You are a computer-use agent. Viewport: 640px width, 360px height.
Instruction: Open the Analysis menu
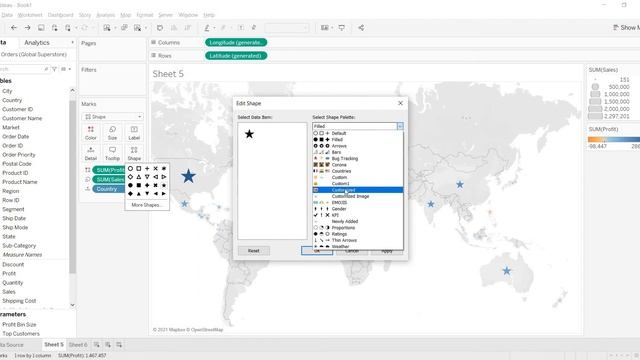(105, 15)
